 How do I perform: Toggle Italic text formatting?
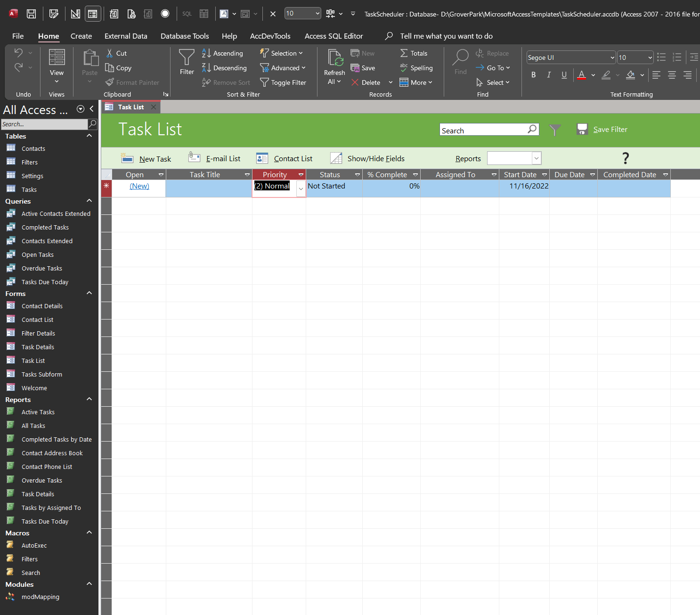click(549, 74)
